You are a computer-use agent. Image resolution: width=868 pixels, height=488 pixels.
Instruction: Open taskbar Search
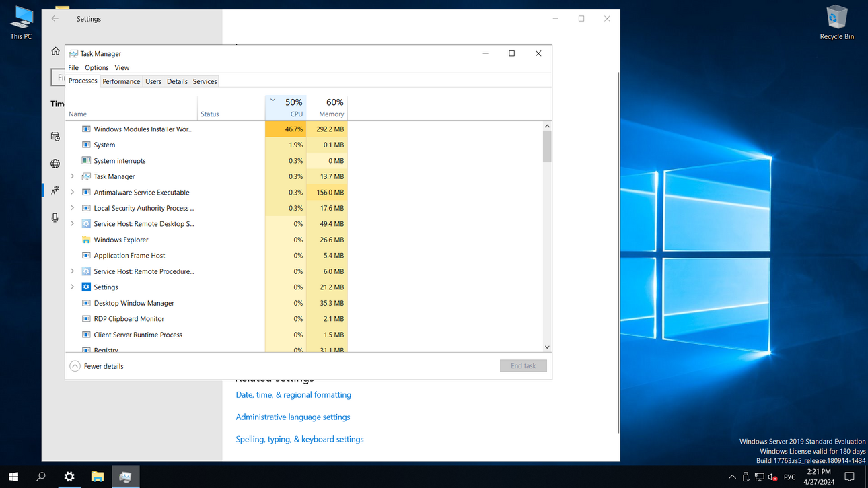tap(41, 477)
